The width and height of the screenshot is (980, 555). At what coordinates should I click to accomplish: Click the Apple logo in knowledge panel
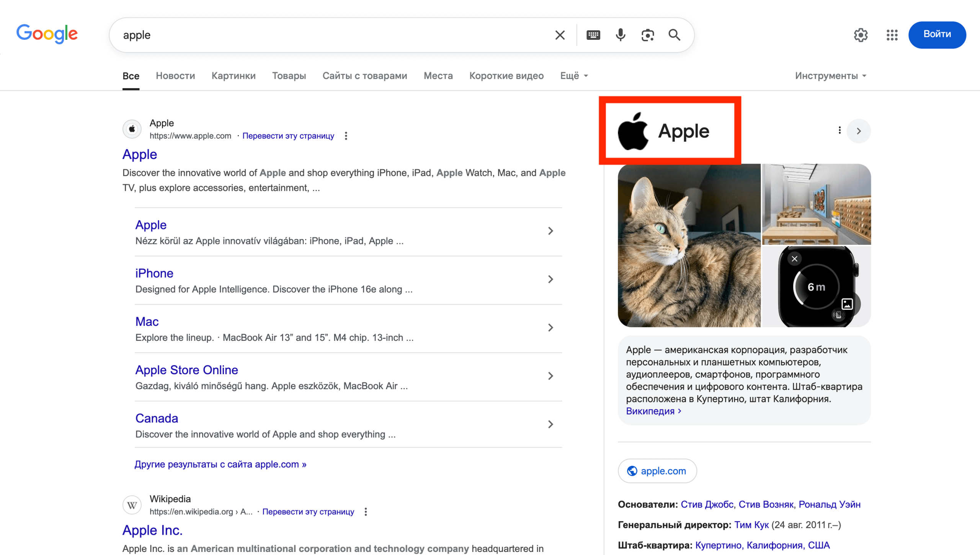tap(633, 131)
